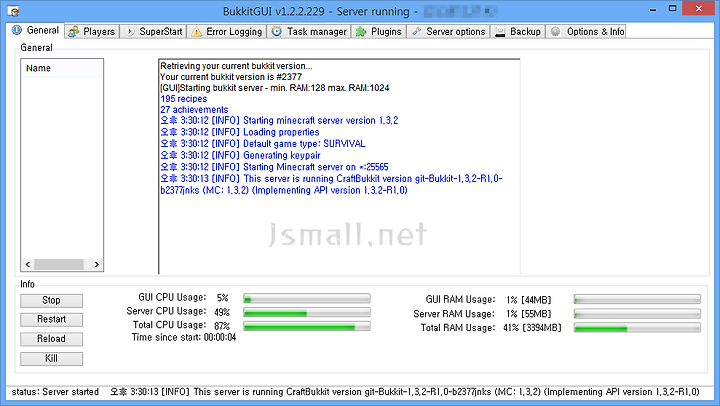Click '[GUI]Starting bukkit server' console line

tap(275, 88)
